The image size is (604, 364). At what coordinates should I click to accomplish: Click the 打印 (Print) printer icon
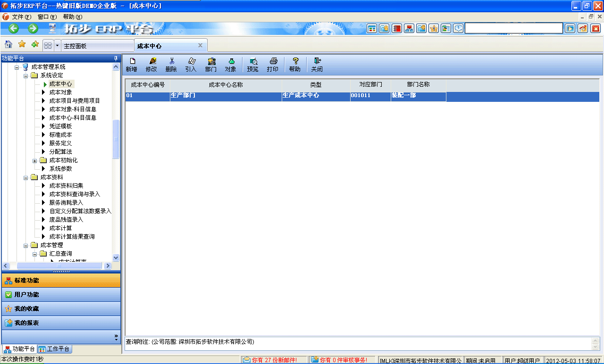[x=273, y=64]
